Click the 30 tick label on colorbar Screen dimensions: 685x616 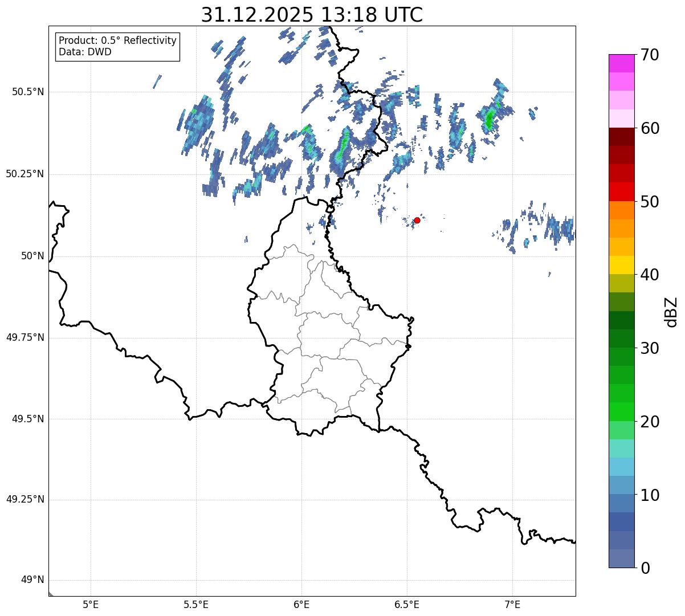(650, 348)
